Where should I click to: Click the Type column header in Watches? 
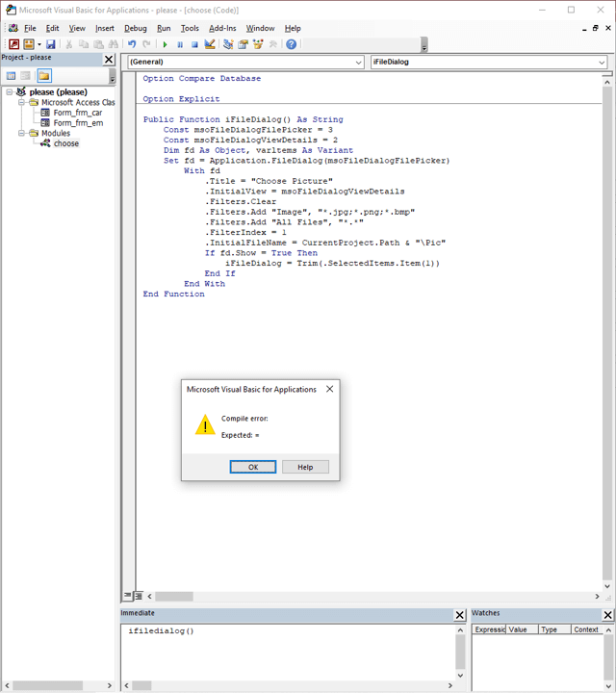(x=554, y=629)
